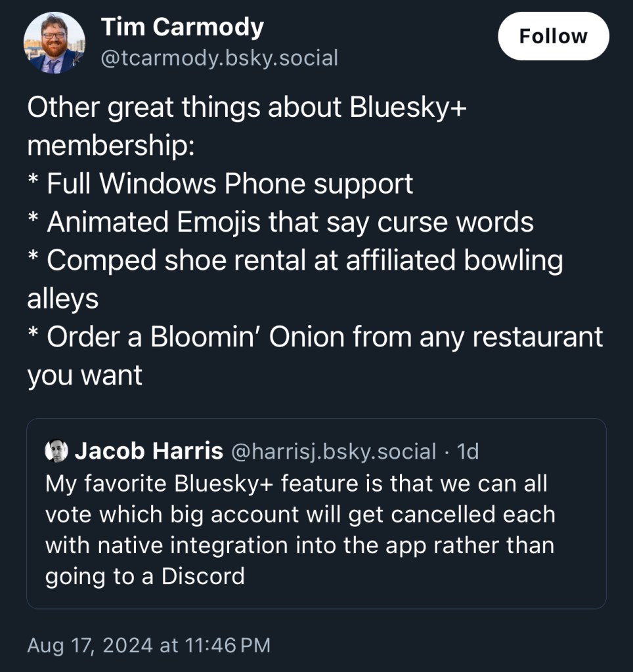Screen dimensions: 633x672
Task: Click the word 'membership:' in the post
Action: (x=110, y=146)
